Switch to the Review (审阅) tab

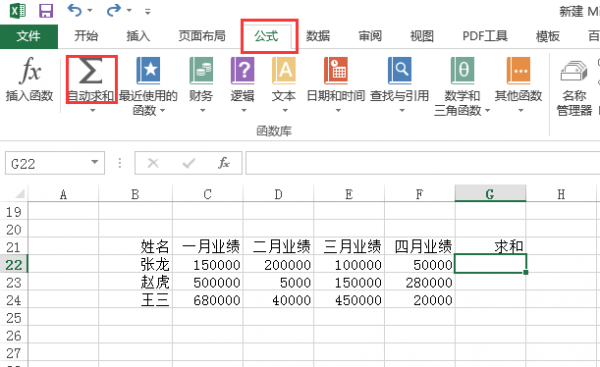370,36
